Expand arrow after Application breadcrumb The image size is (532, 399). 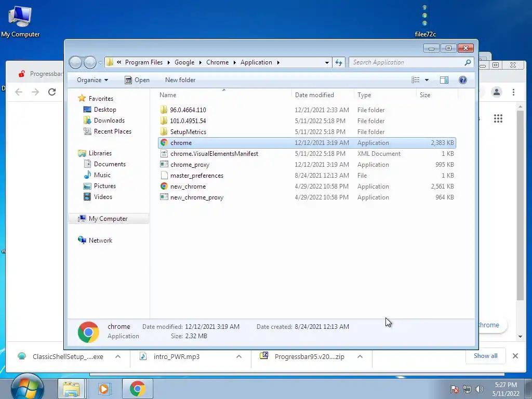(278, 62)
